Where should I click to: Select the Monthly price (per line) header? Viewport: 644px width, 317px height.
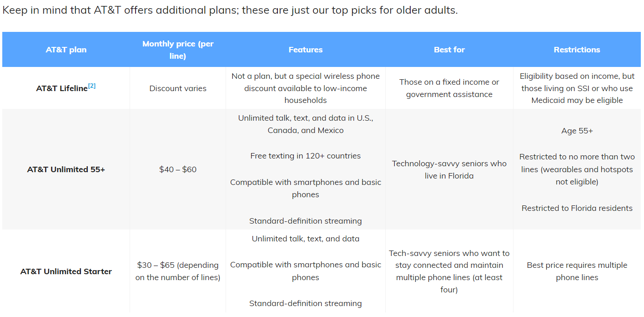178,50
